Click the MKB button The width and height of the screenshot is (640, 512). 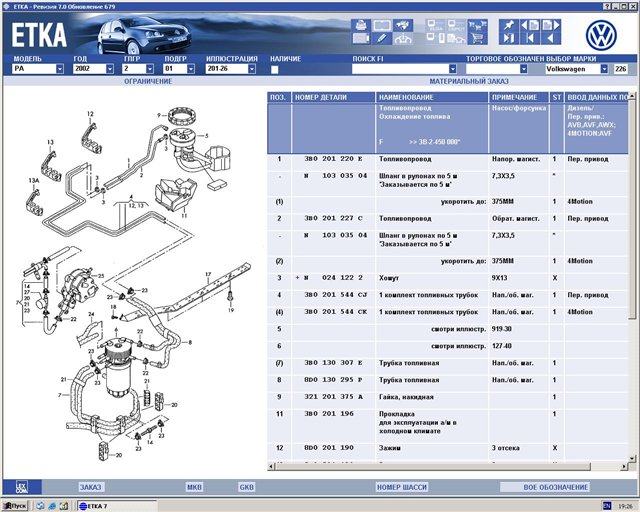click(194, 487)
